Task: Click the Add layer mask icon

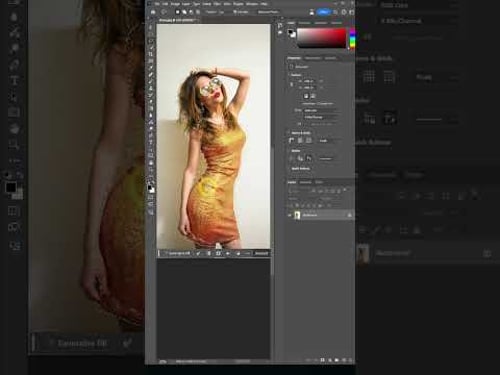Action: (x=323, y=360)
